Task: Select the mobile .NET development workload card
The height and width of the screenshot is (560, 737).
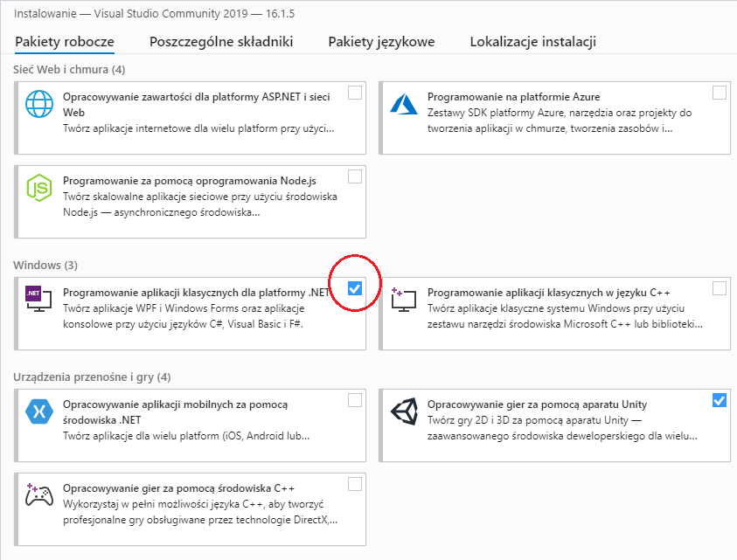Action: (190, 425)
